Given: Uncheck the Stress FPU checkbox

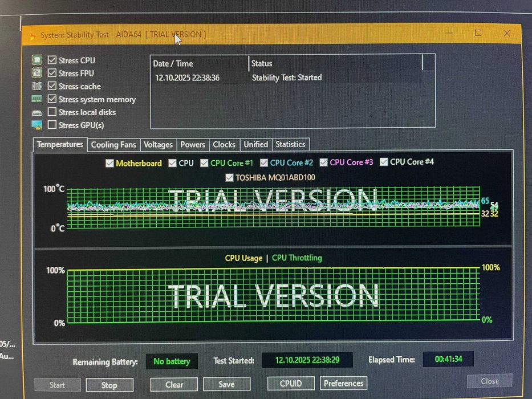Looking at the screenshot, I should point(52,73).
